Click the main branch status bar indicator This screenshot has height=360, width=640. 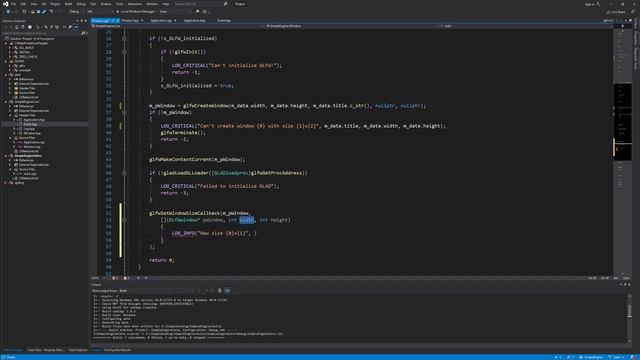click(x=616, y=357)
